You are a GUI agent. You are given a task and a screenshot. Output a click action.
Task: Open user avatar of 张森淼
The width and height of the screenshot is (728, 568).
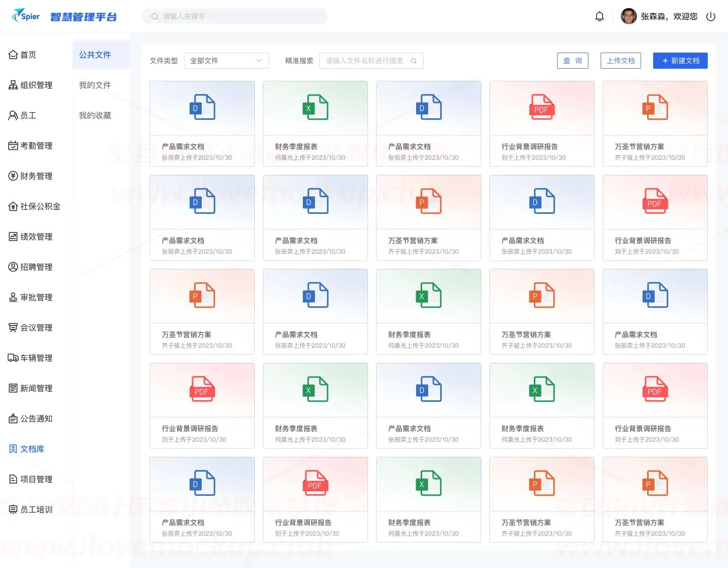point(628,16)
